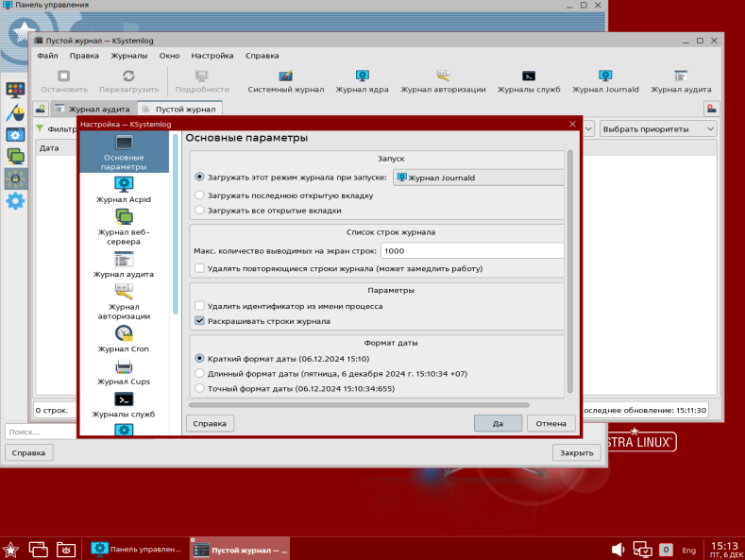745x560 pixels.
Task: Click the horizontal scrollbar in settings dialog
Action: 359,405
